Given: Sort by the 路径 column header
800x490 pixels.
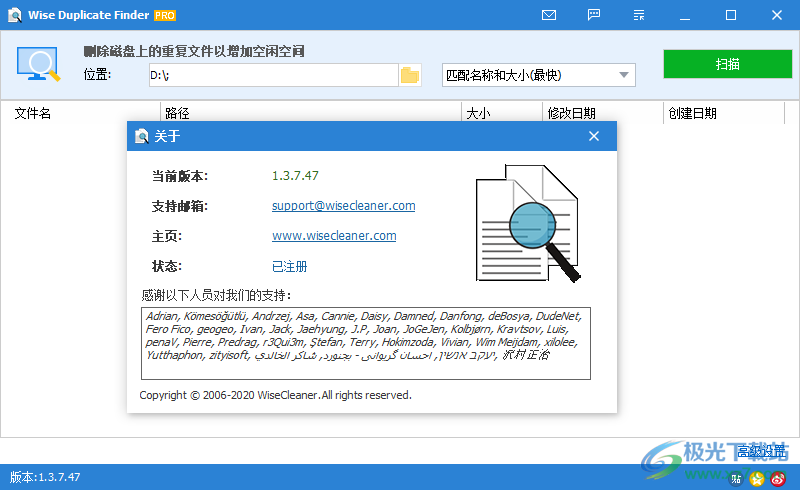Looking at the screenshot, I should (177, 113).
